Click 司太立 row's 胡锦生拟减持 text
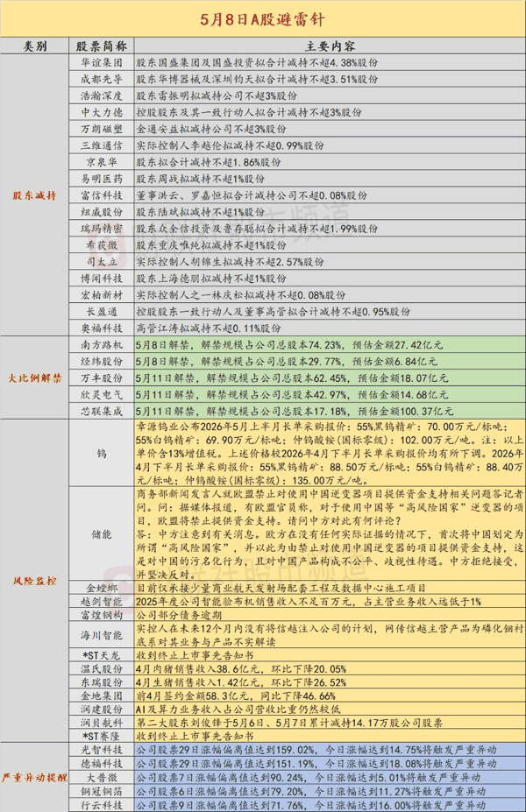 click(231, 262)
